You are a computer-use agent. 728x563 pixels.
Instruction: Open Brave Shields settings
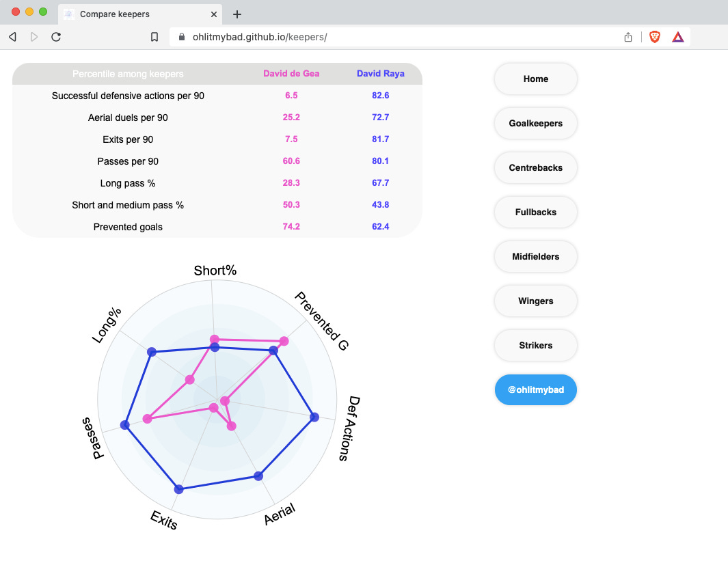tap(654, 37)
